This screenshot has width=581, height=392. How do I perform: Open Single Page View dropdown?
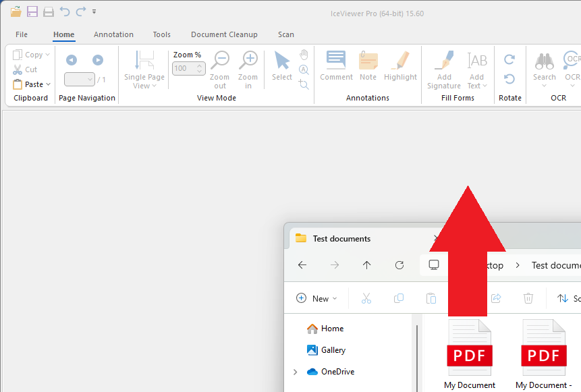click(x=144, y=70)
